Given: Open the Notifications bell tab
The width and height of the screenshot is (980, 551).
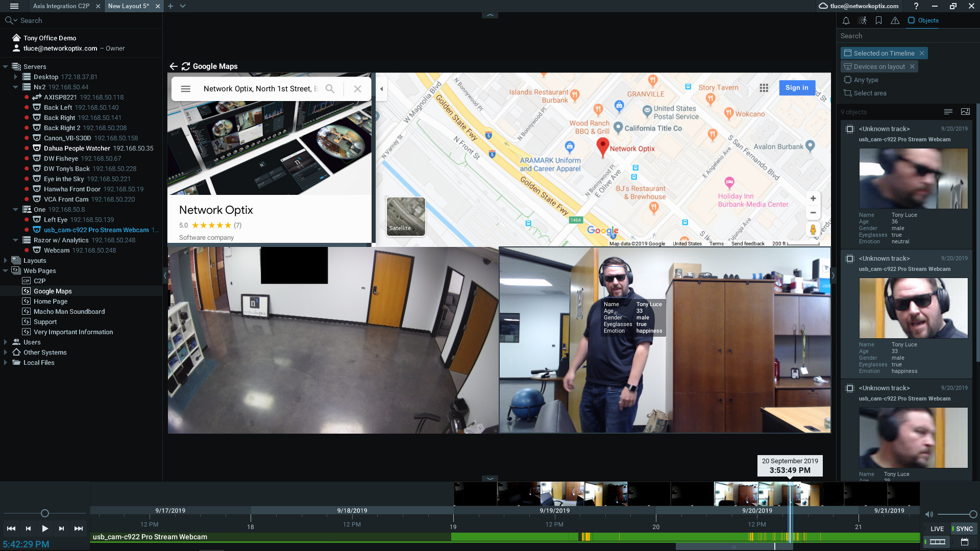Looking at the screenshot, I should coord(846,20).
